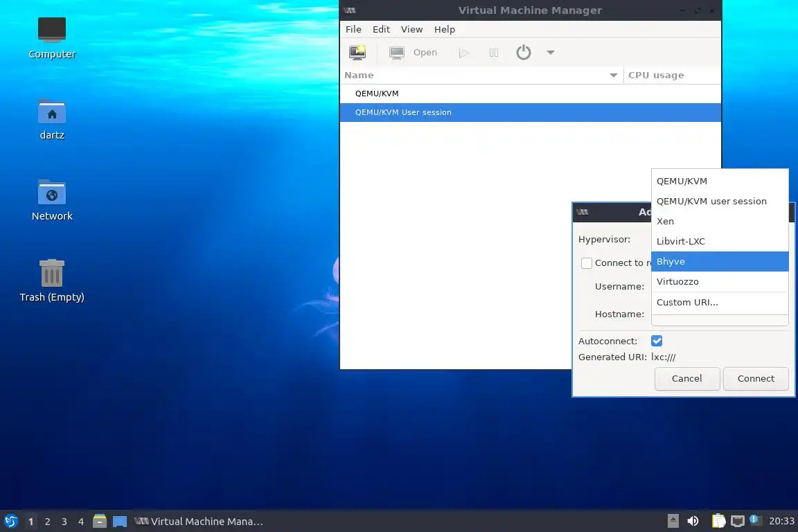Switch to workspace 3
The image size is (798, 532).
64,522
